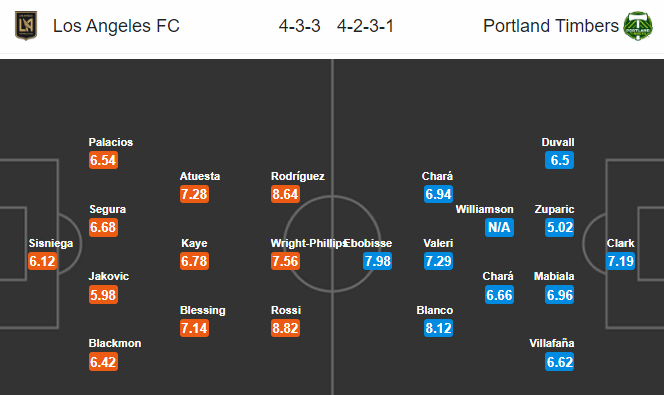Click the Sisniega goalkeeper name
The width and height of the screenshot is (664, 395).
pyautogui.click(x=51, y=243)
